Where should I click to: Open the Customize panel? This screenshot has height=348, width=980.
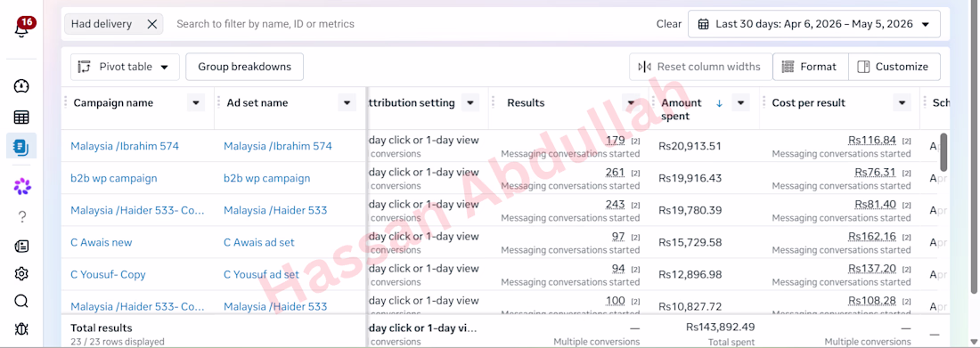tap(894, 67)
